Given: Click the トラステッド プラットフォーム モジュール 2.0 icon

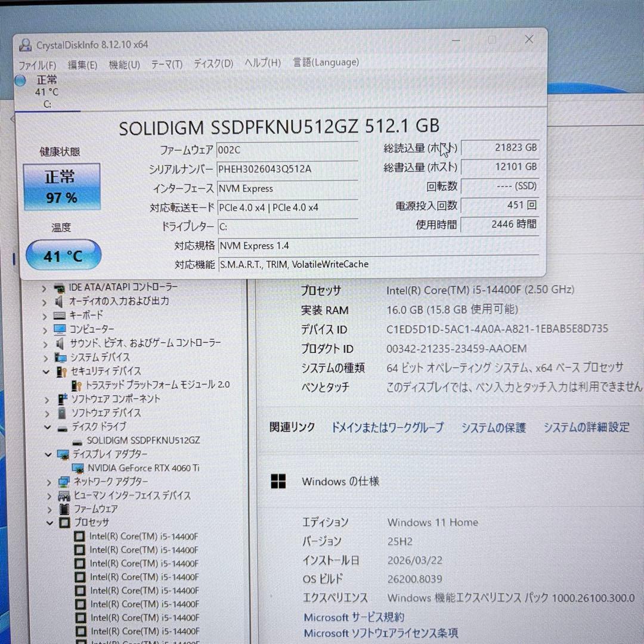Looking at the screenshot, I should pyautogui.click(x=77, y=385).
